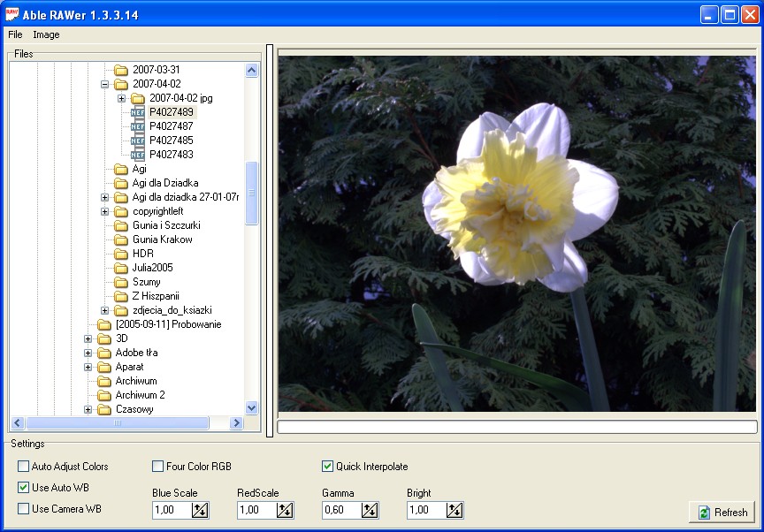Open the File menu
This screenshot has width=764, height=532.
coord(15,34)
